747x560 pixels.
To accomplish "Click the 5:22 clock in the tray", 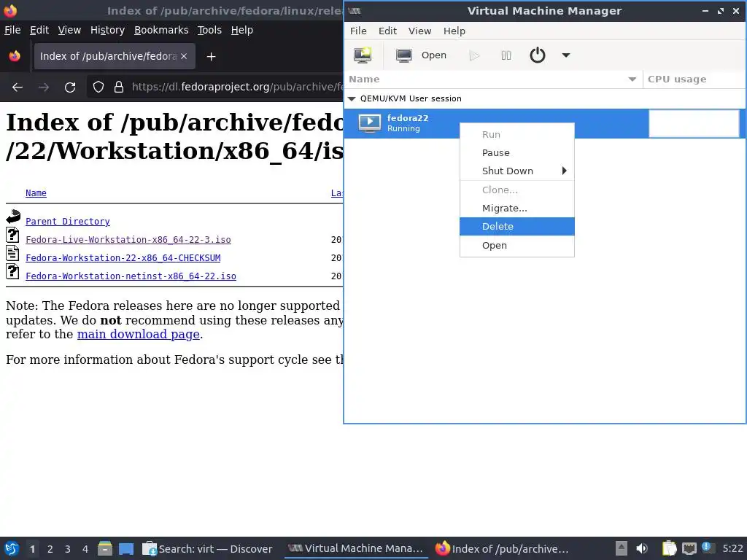I will (732, 549).
